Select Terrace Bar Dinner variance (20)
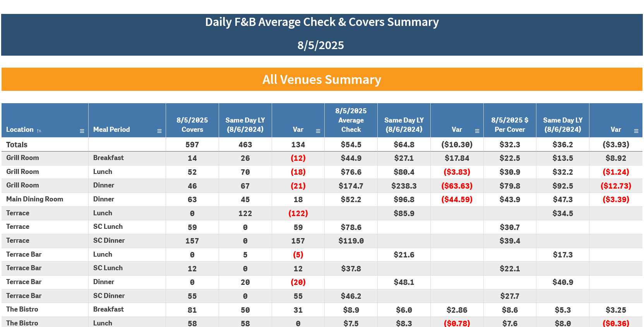 click(298, 282)
